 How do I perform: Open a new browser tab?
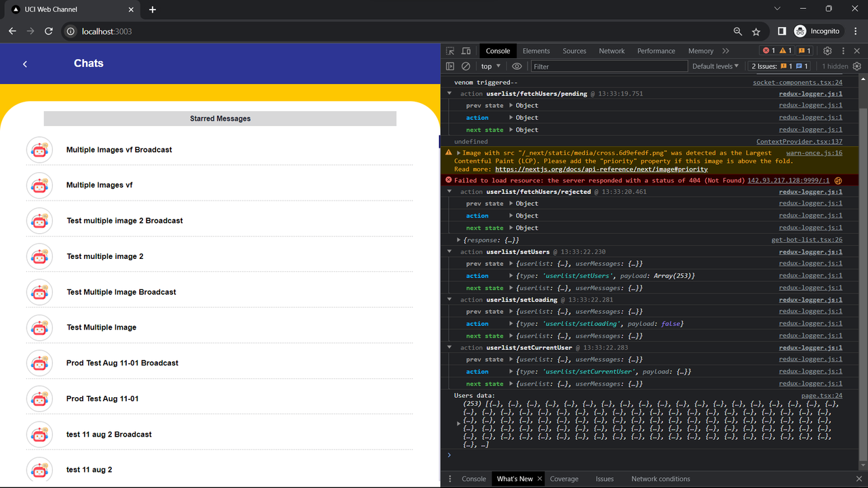pos(153,9)
